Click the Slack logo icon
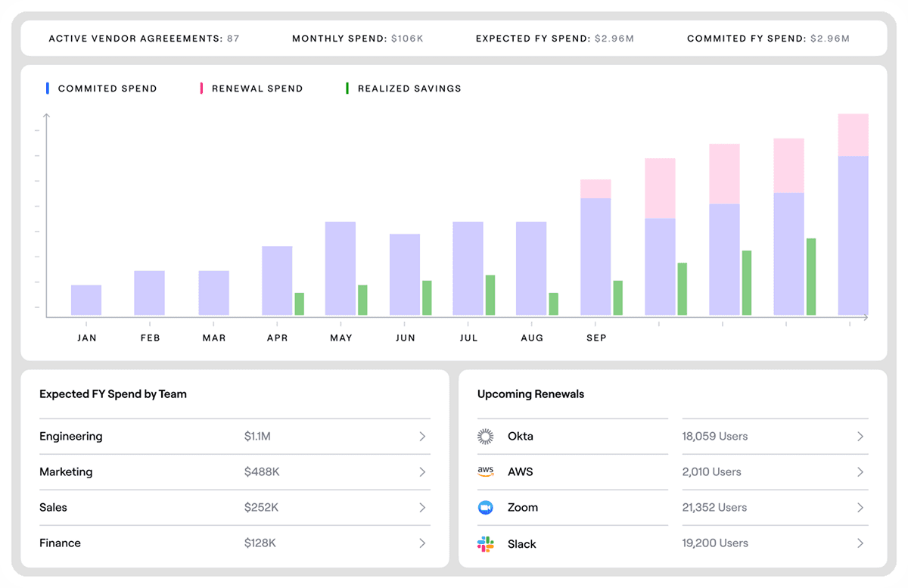 486,543
